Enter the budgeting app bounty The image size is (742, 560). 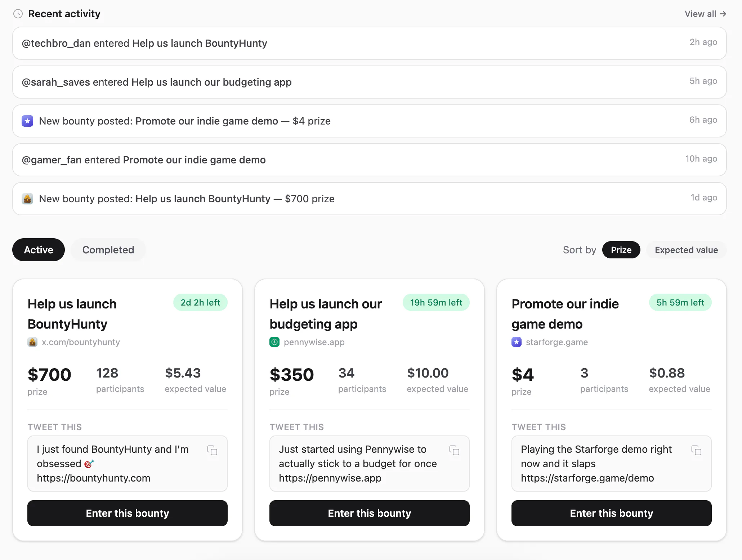[370, 513]
